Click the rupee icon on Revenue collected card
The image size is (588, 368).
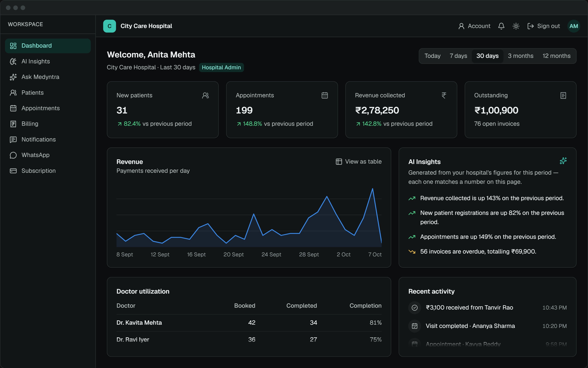(444, 95)
